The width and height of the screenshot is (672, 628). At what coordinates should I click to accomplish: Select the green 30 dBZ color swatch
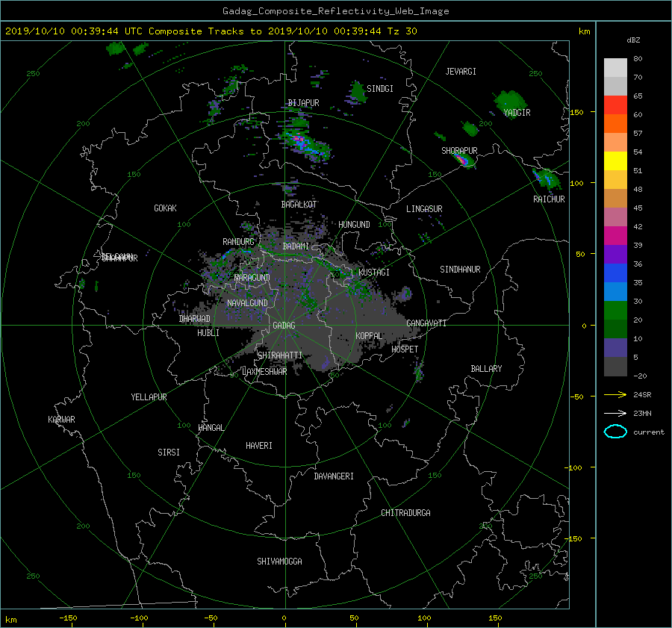click(615, 311)
